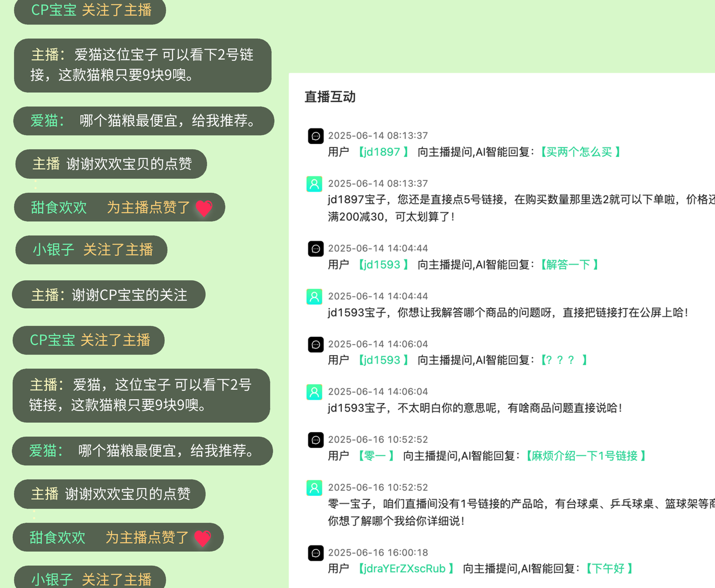Open user 【jd1593】 in the 14:06:04 entry
Viewport: 715px width, 588px height.
(x=383, y=360)
